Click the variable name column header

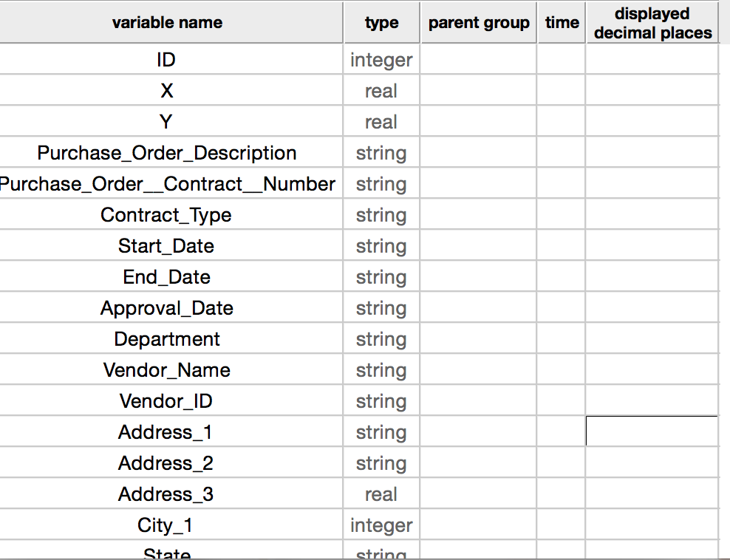point(167,22)
